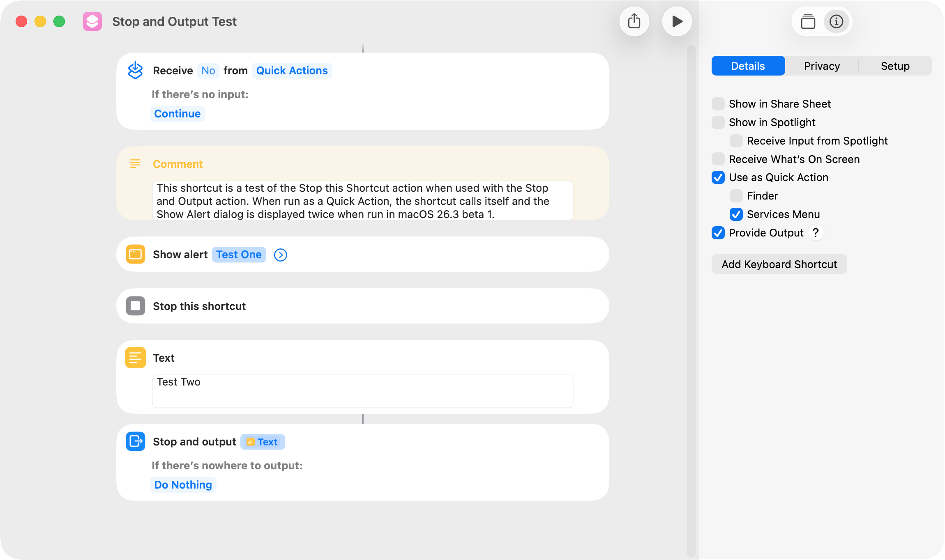The image size is (945, 560).
Task: Open the Quick Actions input source dropdown
Action: (292, 71)
